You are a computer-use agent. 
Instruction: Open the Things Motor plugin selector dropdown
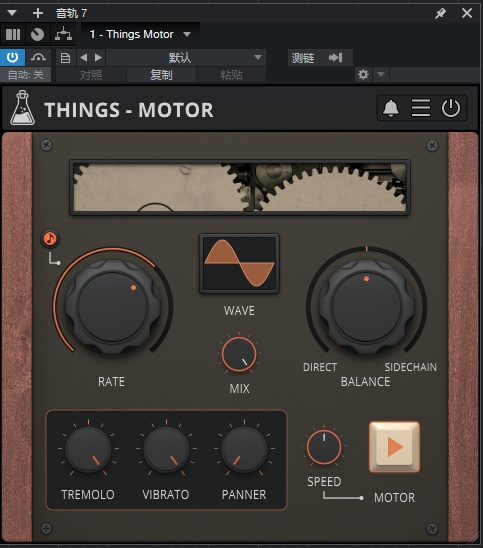coord(140,34)
